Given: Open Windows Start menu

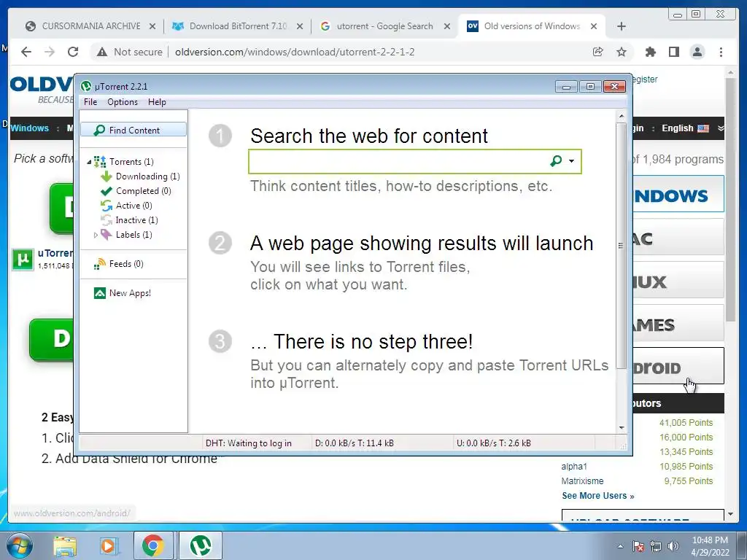Looking at the screenshot, I should (x=20, y=545).
